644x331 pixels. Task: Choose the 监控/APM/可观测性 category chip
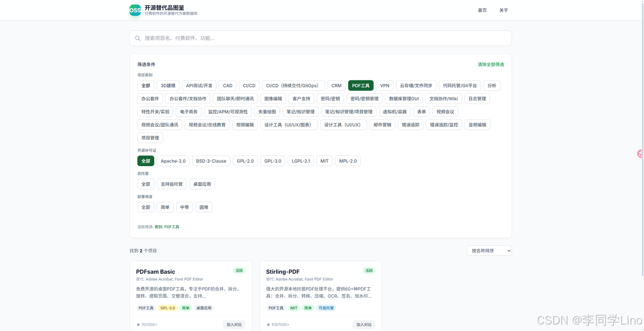pyautogui.click(x=228, y=112)
